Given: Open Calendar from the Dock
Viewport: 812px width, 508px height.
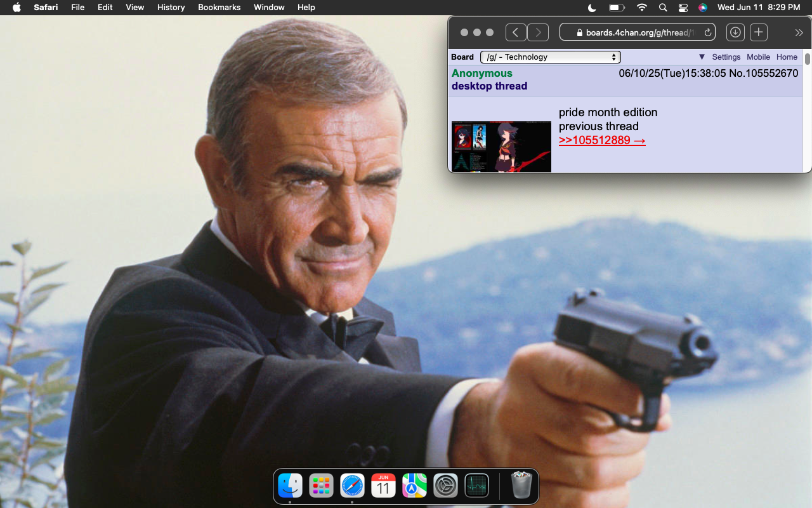Looking at the screenshot, I should click(x=383, y=486).
